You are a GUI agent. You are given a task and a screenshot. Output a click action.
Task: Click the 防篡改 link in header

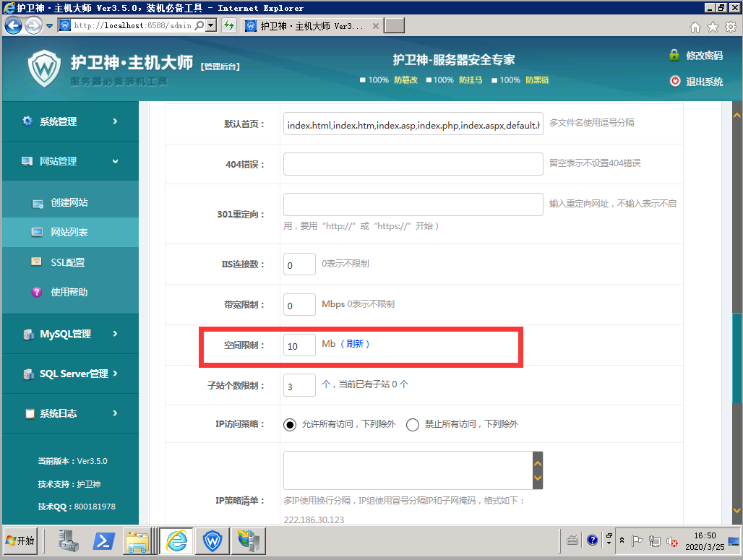[x=405, y=80]
